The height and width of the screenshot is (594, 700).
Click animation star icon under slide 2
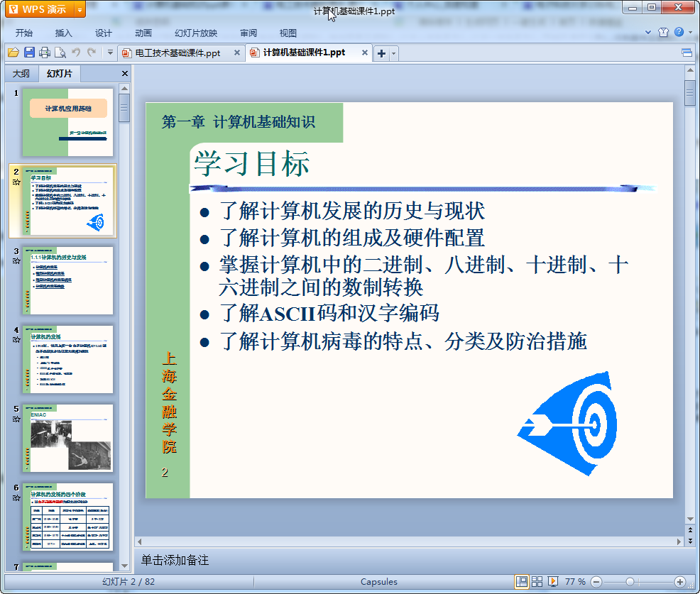[16, 182]
